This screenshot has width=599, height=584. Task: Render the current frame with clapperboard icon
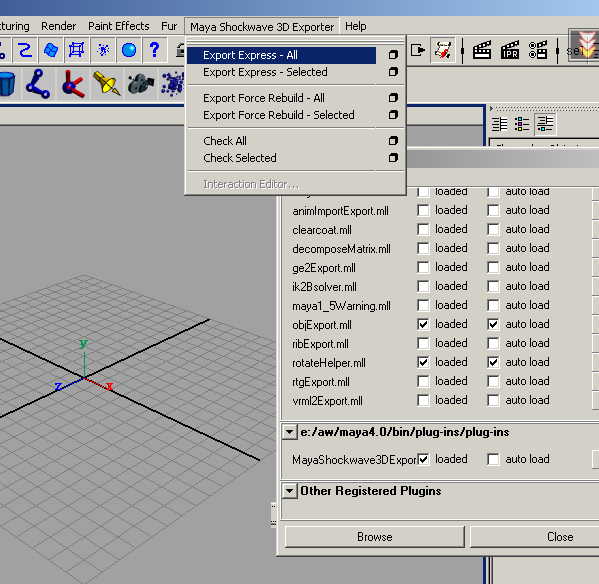click(482, 50)
